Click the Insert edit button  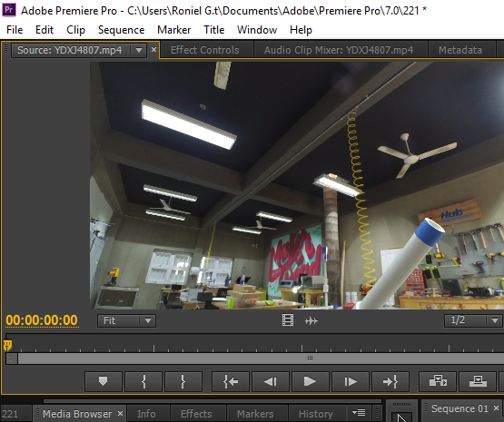point(438,381)
